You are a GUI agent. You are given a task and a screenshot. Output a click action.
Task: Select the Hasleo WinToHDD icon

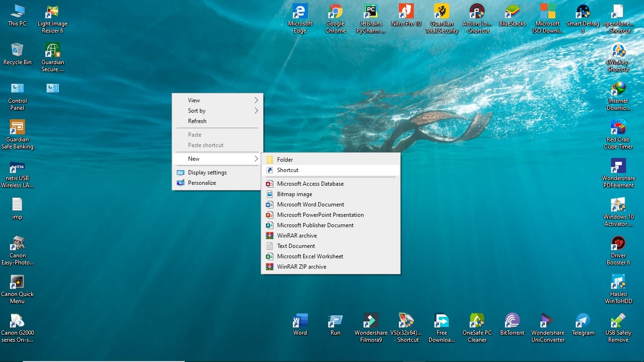point(618,289)
